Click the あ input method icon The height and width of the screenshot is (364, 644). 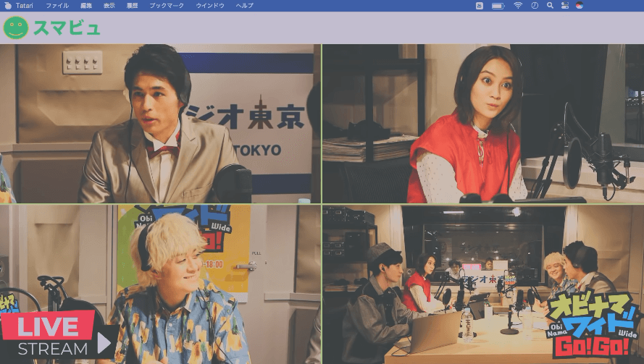click(x=480, y=6)
